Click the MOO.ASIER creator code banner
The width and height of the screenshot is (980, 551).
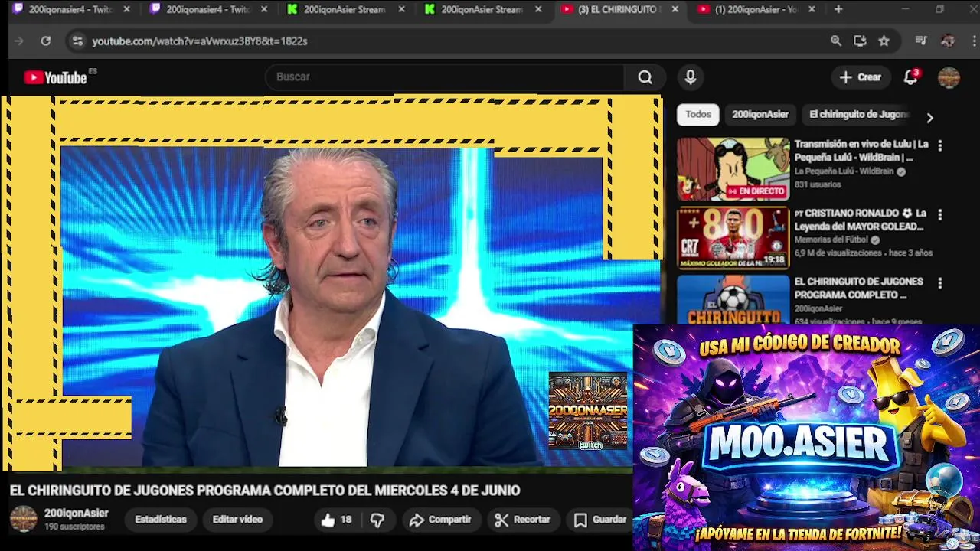pyautogui.click(x=806, y=437)
